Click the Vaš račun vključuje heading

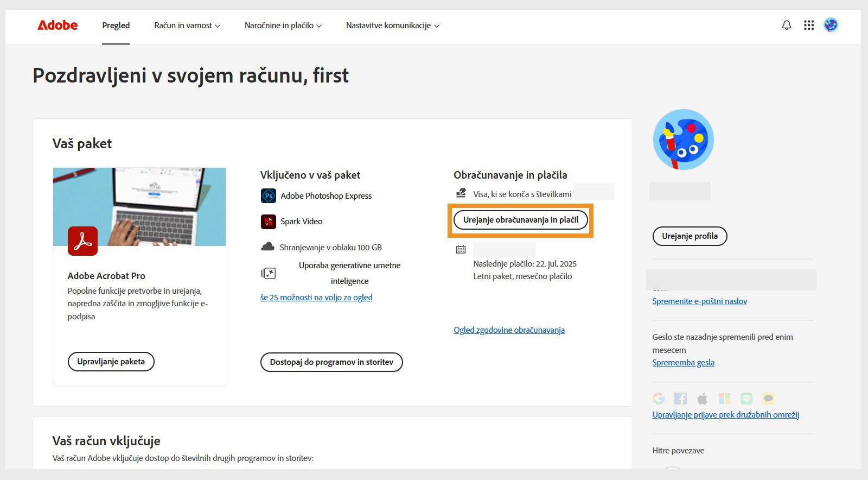click(106, 441)
